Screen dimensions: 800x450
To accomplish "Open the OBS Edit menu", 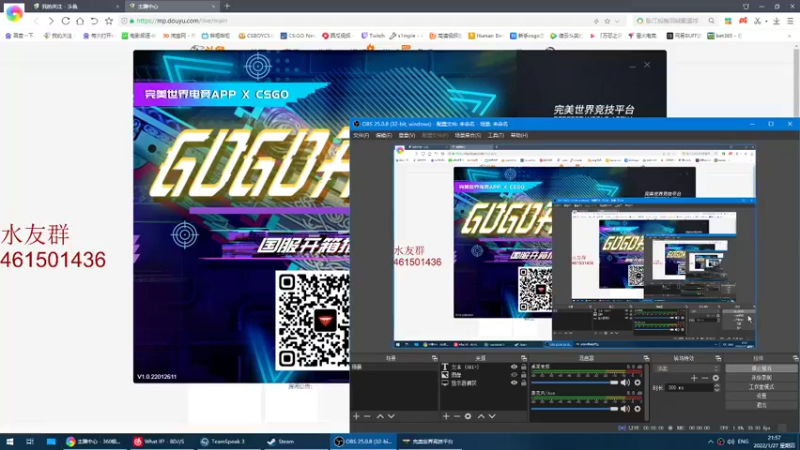I will click(x=384, y=135).
